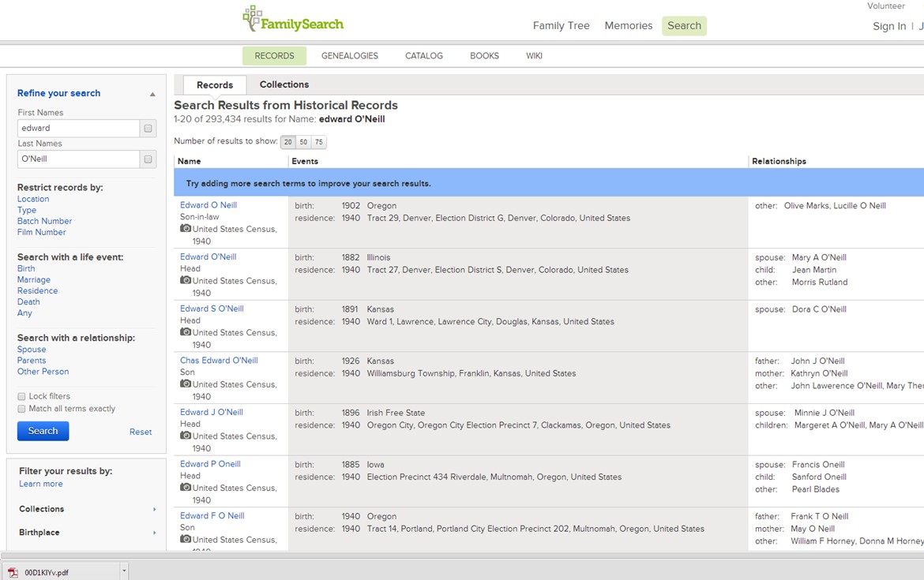Image resolution: width=924 pixels, height=580 pixels.
Task: Switch to the Records results tab
Action: [x=215, y=84]
